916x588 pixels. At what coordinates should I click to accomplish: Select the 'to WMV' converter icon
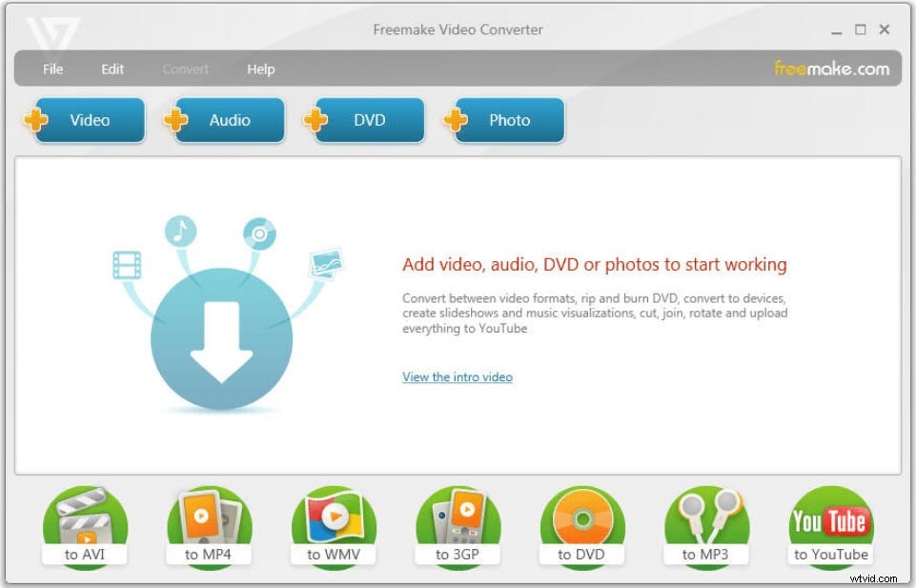[x=334, y=524]
